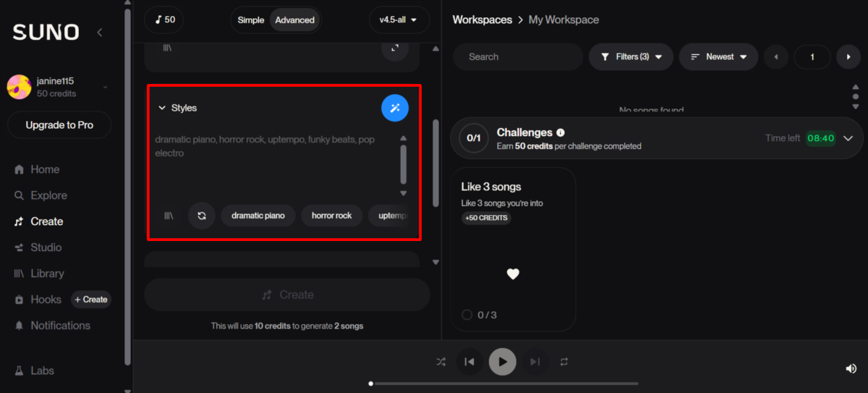
Task: Click the heart icon on Like 3 songs
Action: [x=513, y=274]
